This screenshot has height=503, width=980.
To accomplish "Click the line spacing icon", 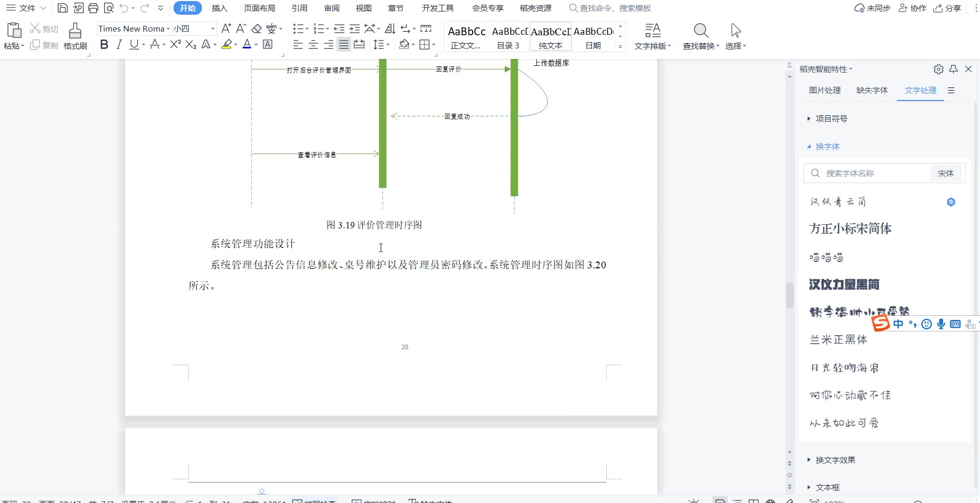I will click(379, 45).
